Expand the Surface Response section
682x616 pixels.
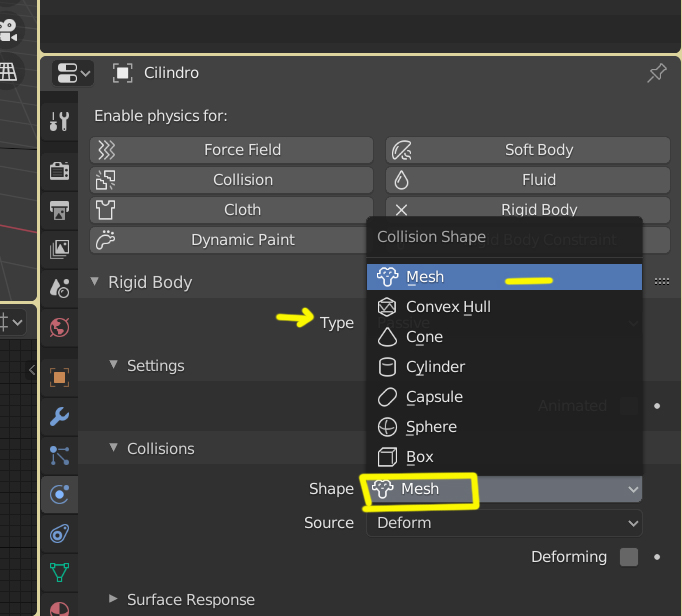[x=115, y=600]
